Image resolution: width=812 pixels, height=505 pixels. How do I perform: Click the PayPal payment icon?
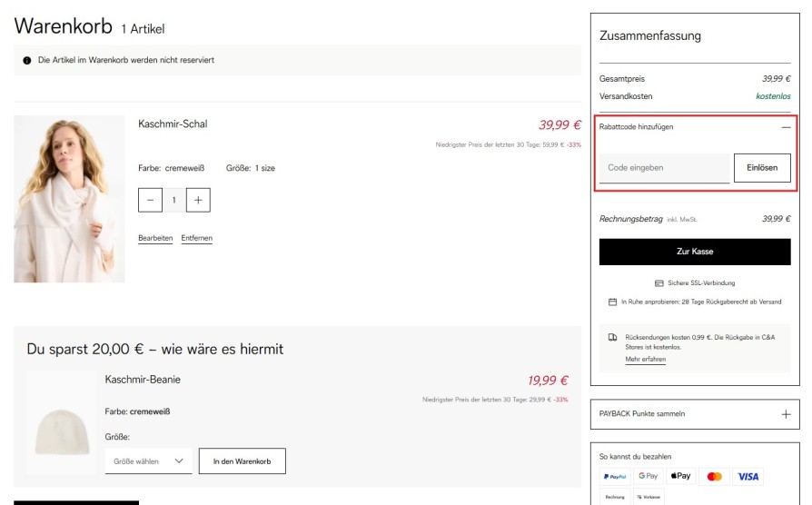pos(615,476)
